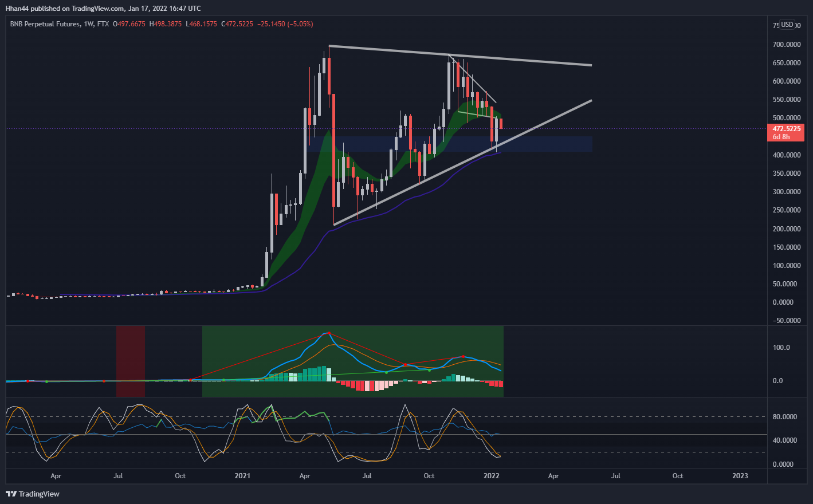
Task: Click the high value H498.3875
Action: coord(165,24)
